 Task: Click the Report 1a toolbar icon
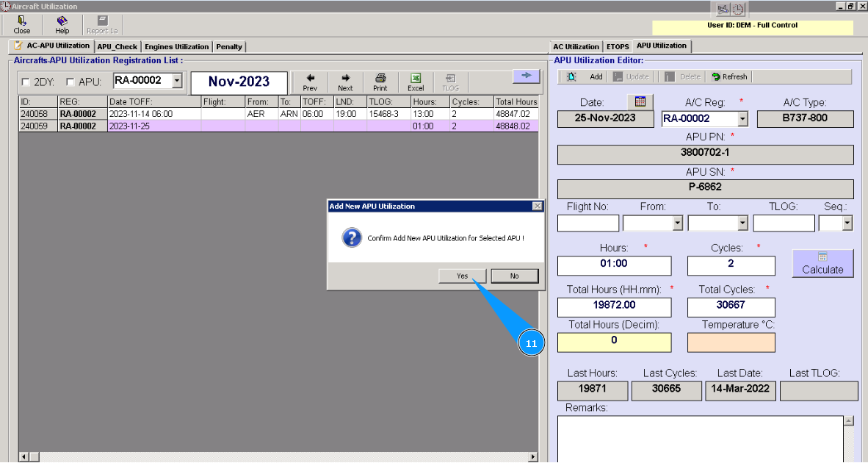pyautogui.click(x=102, y=25)
